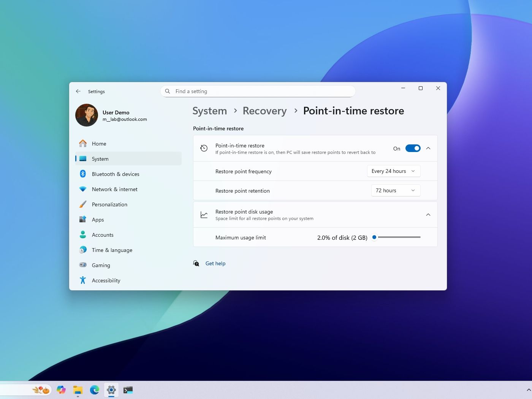The height and width of the screenshot is (399, 532).
Task: Click the Accessibility figure icon
Action: tap(83, 280)
